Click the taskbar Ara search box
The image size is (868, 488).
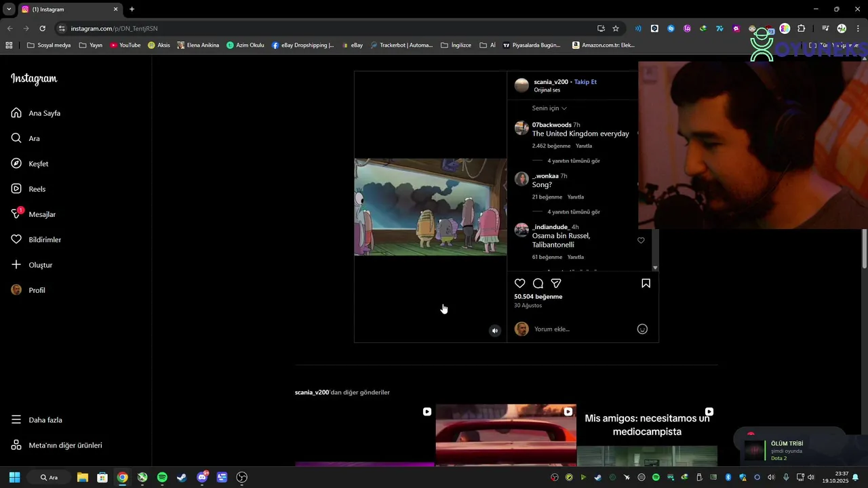tap(49, 477)
